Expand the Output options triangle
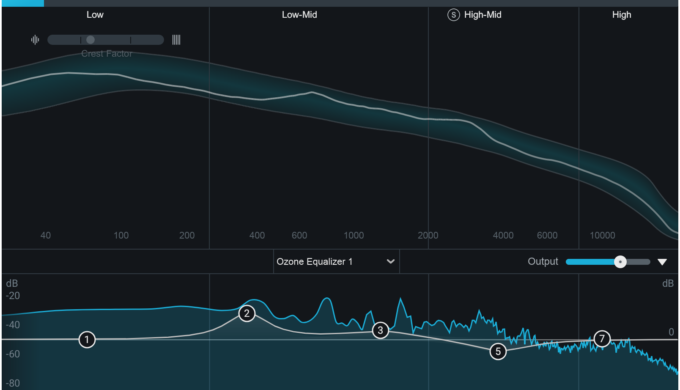The width and height of the screenshot is (680, 390). (662, 262)
